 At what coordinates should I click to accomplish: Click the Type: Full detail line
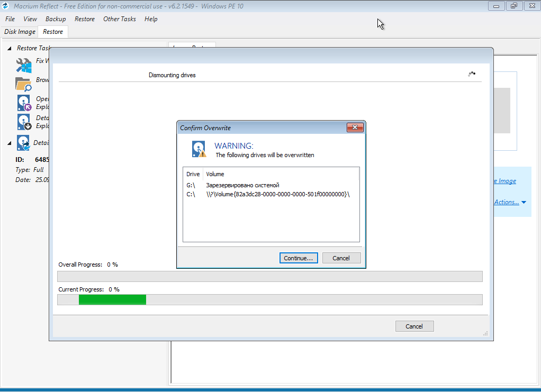pyautogui.click(x=29, y=170)
